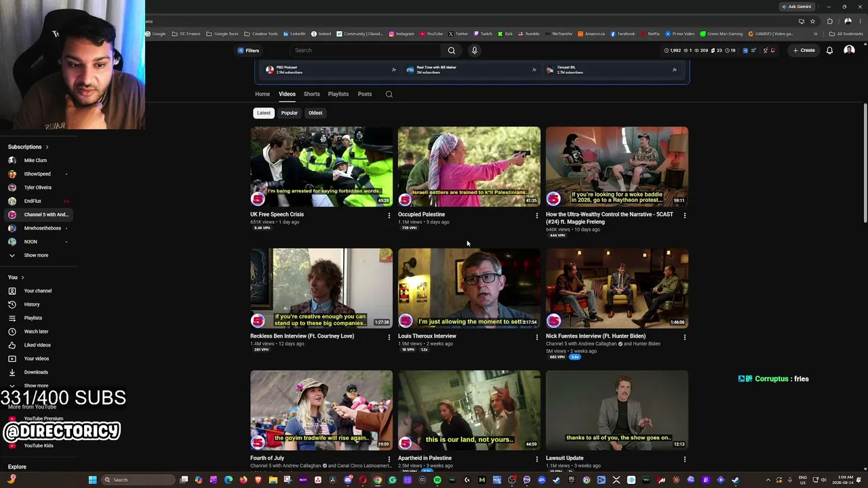Open the Occupied Palestine video thumbnail
The width and height of the screenshot is (868, 488).
point(469,167)
